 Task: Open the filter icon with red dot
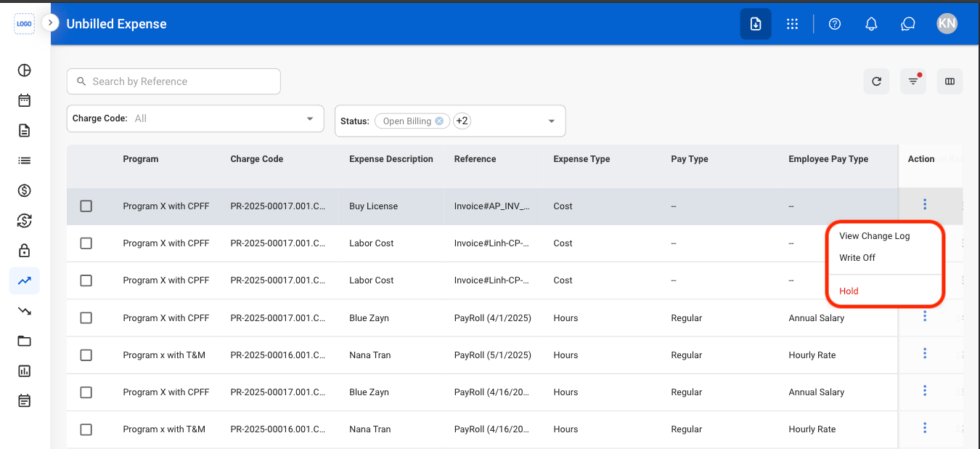coord(913,81)
